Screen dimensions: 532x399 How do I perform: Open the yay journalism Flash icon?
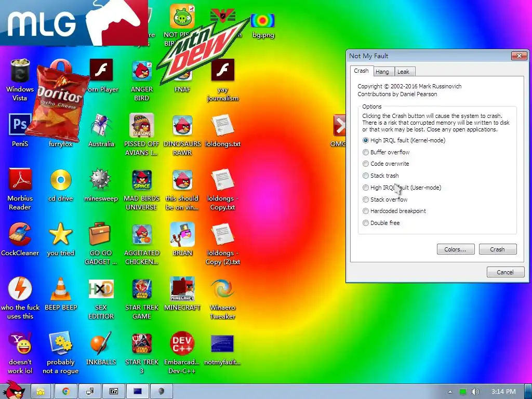point(222,70)
